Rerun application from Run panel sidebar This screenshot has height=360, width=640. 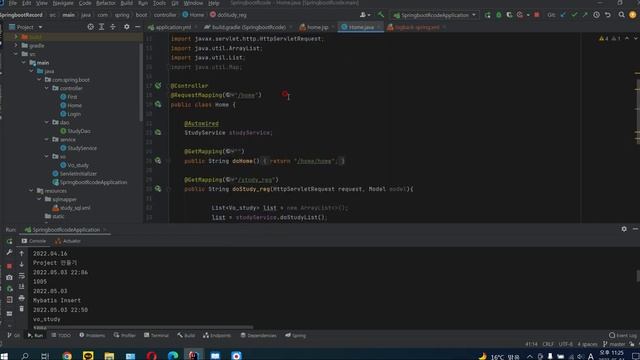[x=9, y=241]
